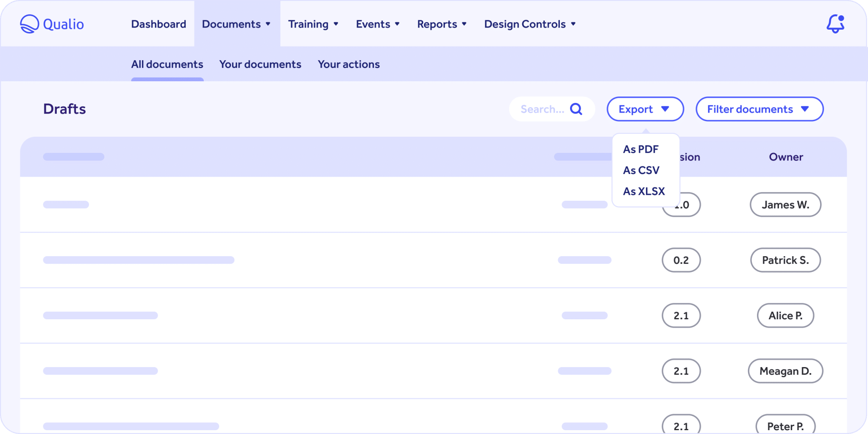Open the Reports dropdown
The image size is (868, 434).
pos(442,24)
